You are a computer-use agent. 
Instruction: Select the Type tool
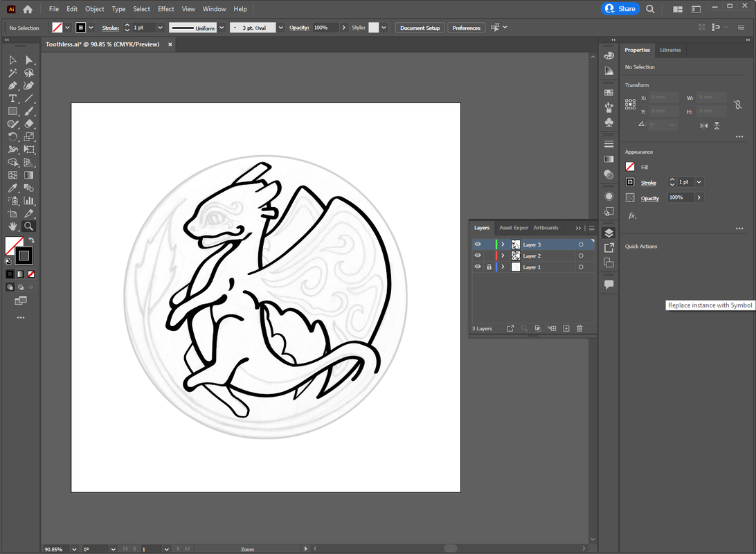(12, 98)
